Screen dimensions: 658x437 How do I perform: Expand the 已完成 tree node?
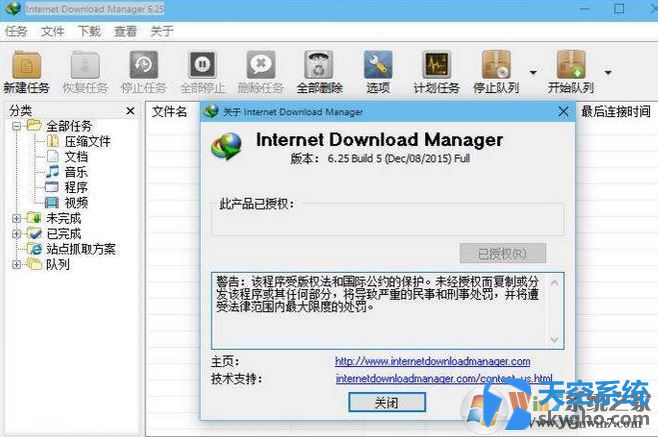(16, 233)
